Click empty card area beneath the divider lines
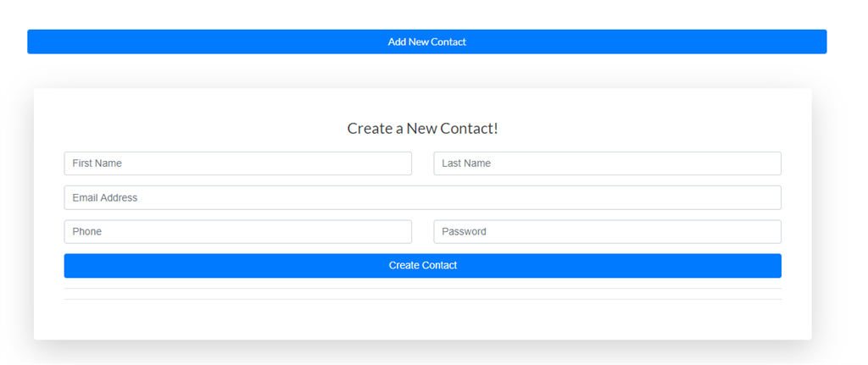Image resolution: width=868 pixels, height=365 pixels. [422, 321]
